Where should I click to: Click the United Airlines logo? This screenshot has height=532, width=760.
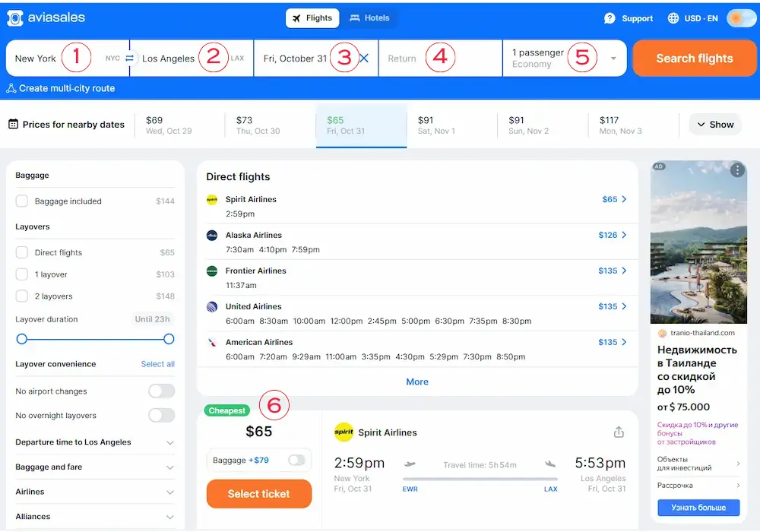tap(212, 307)
